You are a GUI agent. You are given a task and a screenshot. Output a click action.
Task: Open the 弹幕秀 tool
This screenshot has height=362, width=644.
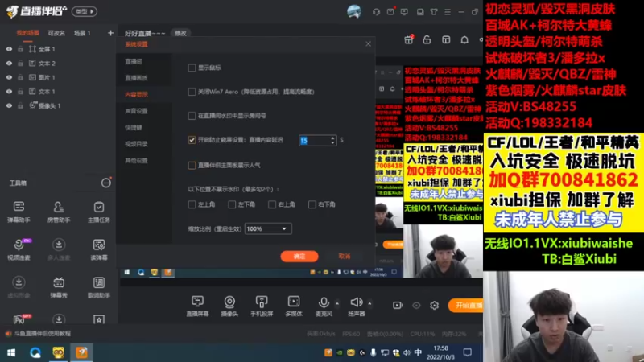(x=58, y=287)
